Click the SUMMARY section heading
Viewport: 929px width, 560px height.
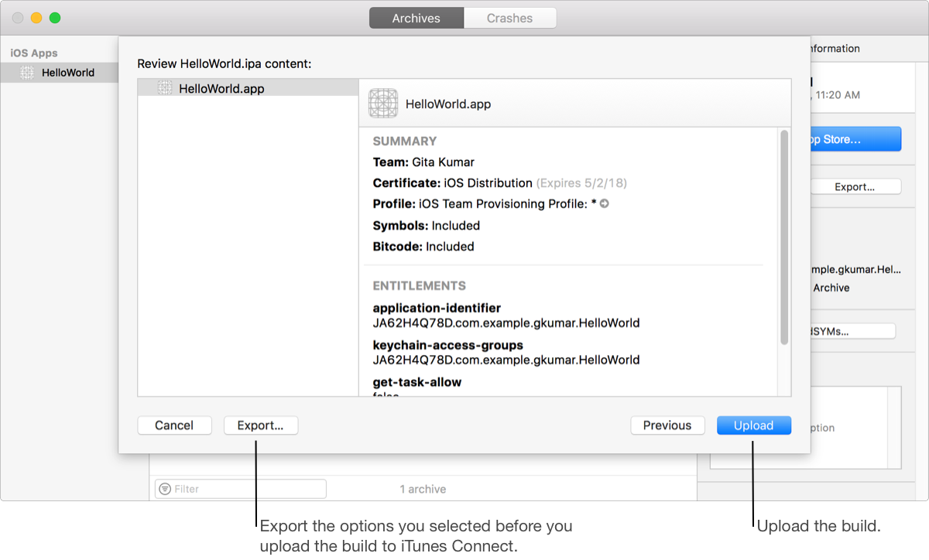click(405, 141)
